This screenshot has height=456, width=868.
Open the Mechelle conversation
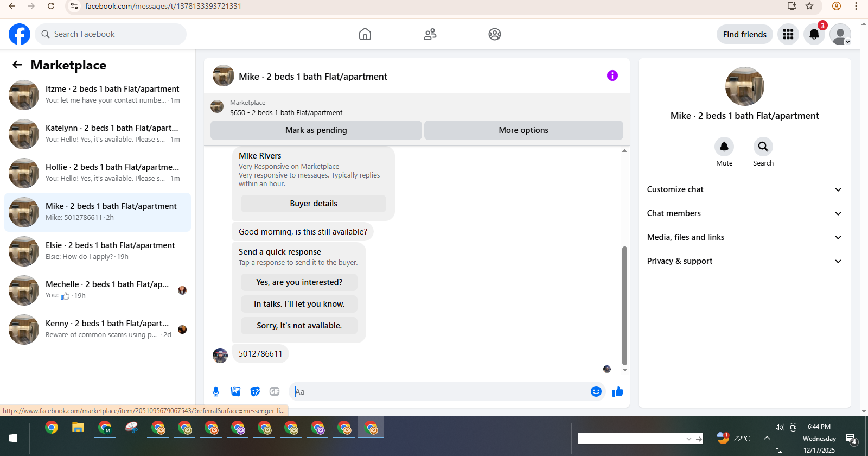(x=98, y=290)
